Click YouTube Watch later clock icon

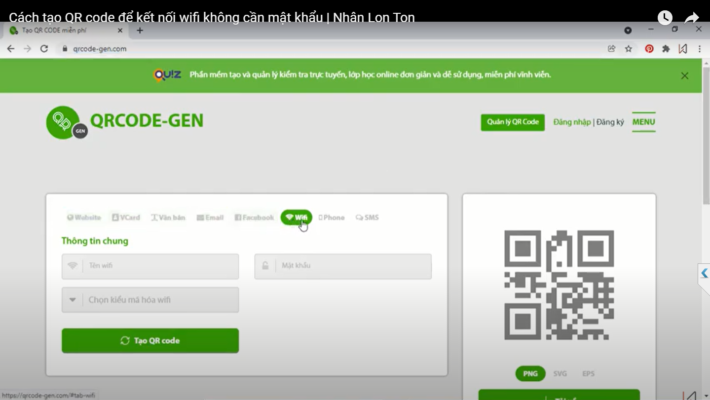tap(665, 17)
